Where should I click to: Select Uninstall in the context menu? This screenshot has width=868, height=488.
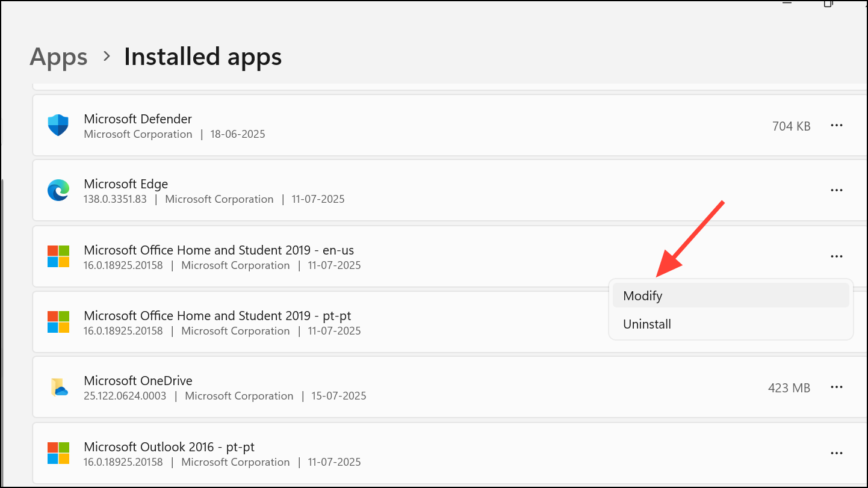click(647, 324)
